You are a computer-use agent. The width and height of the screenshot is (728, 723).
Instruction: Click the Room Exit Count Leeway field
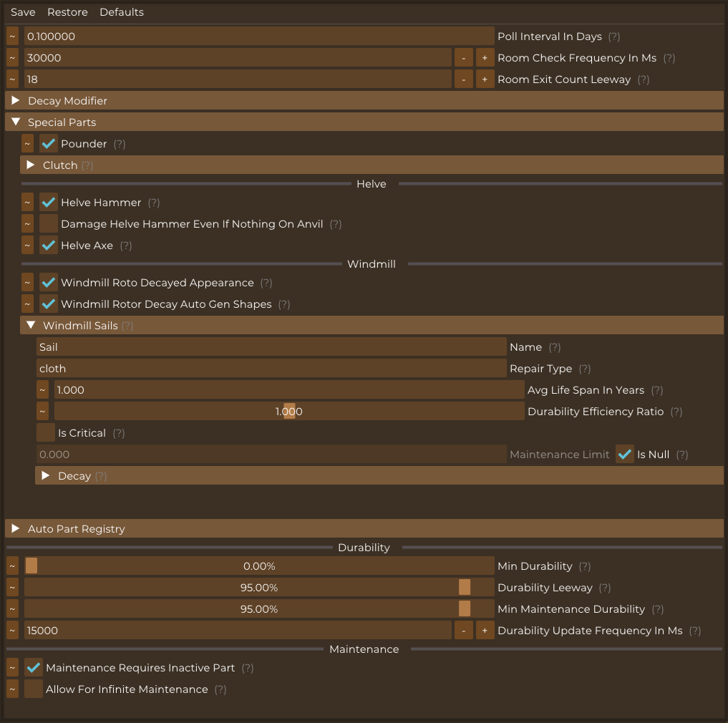pos(238,79)
